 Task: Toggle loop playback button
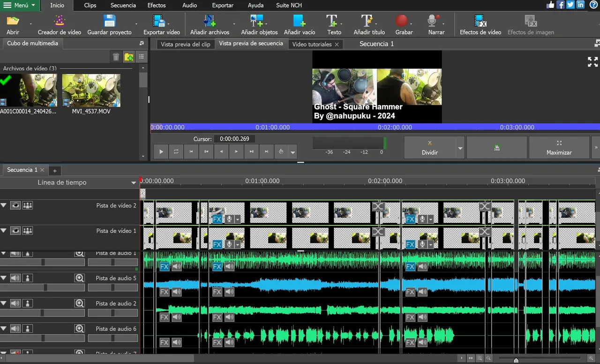[176, 151]
